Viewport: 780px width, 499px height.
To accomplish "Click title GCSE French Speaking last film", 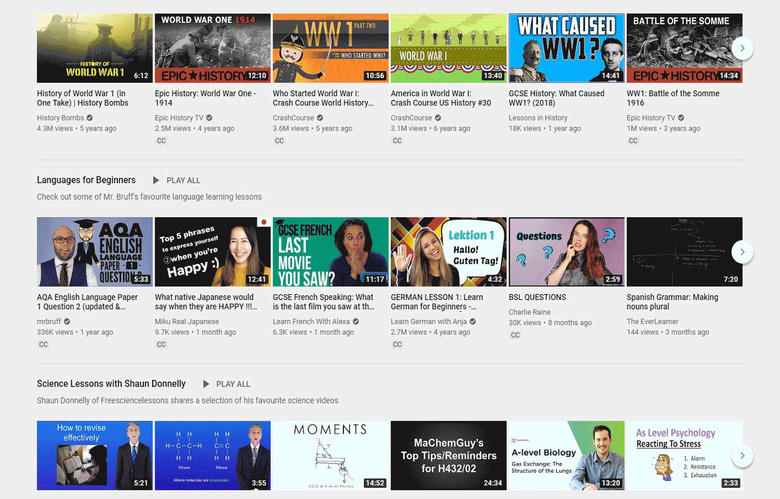I will pos(324,301).
